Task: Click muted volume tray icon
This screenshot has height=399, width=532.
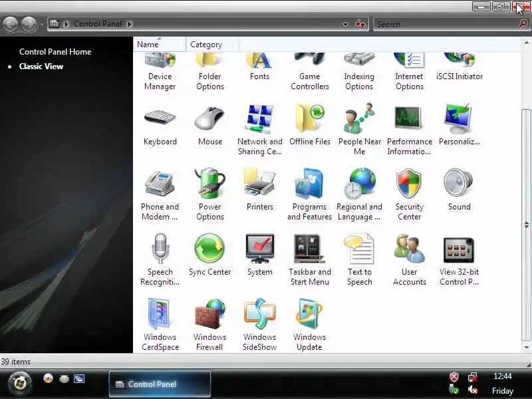Action: coord(472,390)
